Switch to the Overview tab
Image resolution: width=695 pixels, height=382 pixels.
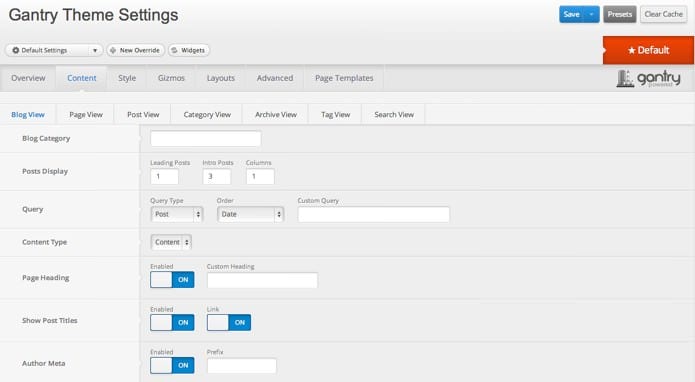click(x=28, y=78)
